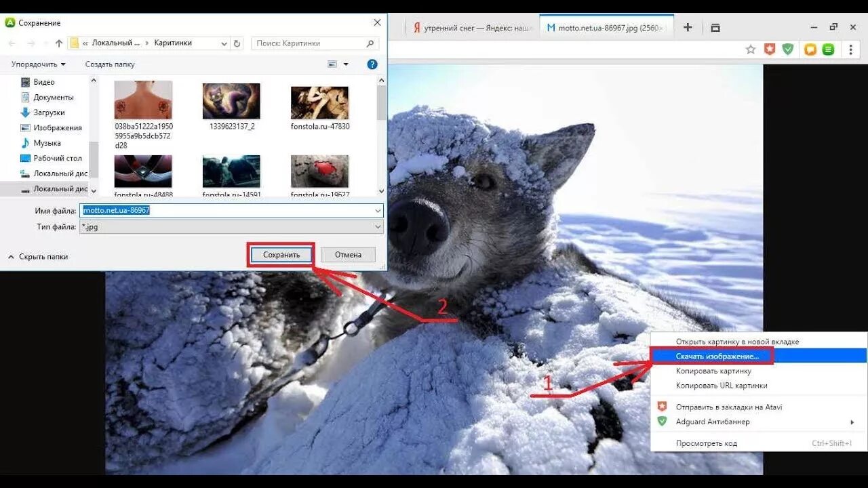Image resolution: width=868 pixels, height=488 pixels.
Task: Click the red Atavi bookmark extension
Action: [x=770, y=49]
